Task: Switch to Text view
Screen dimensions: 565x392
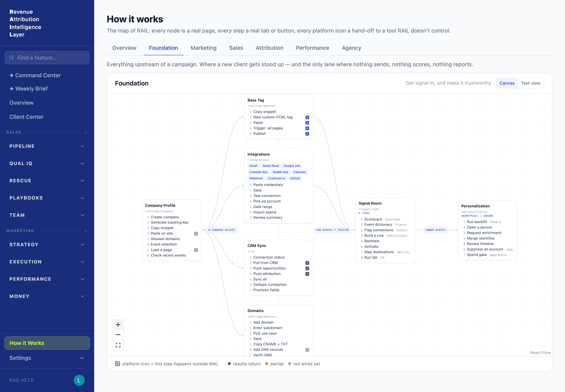Action: (x=531, y=83)
